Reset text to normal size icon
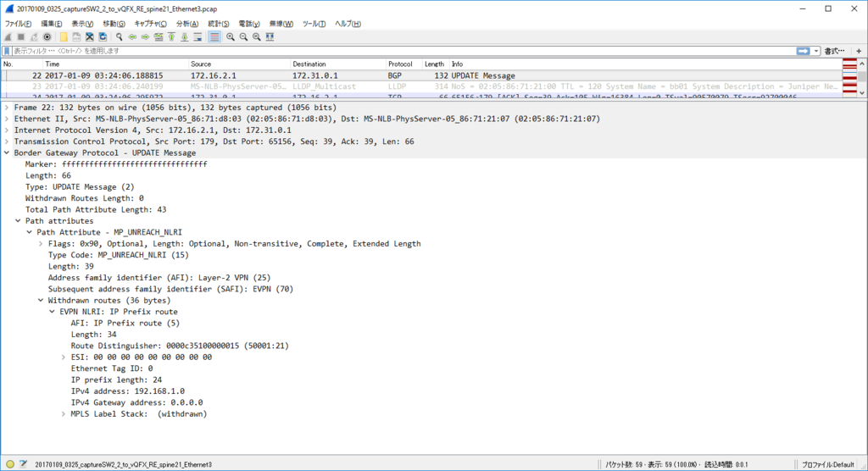The height and width of the screenshot is (471, 868). pyautogui.click(x=257, y=37)
